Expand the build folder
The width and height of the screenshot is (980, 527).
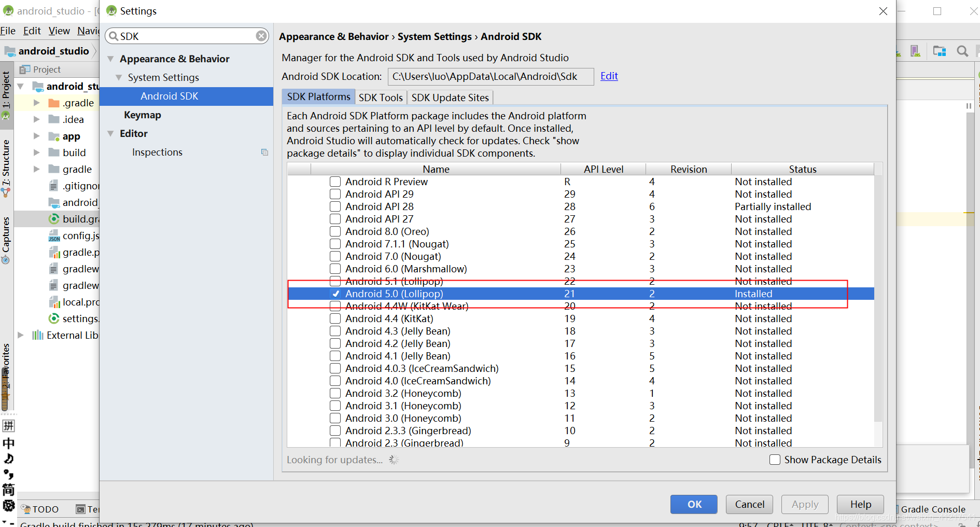coord(36,153)
